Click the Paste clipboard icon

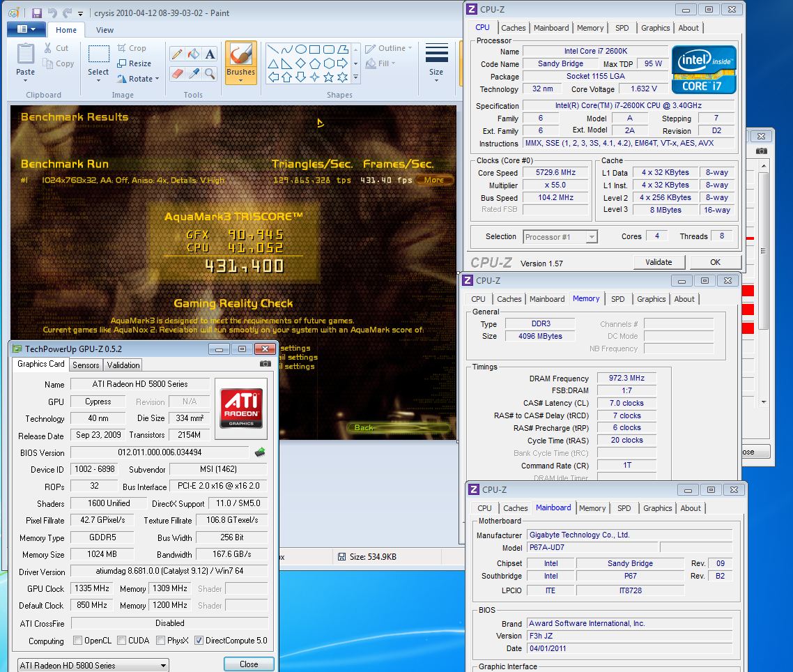pyautogui.click(x=25, y=54)
